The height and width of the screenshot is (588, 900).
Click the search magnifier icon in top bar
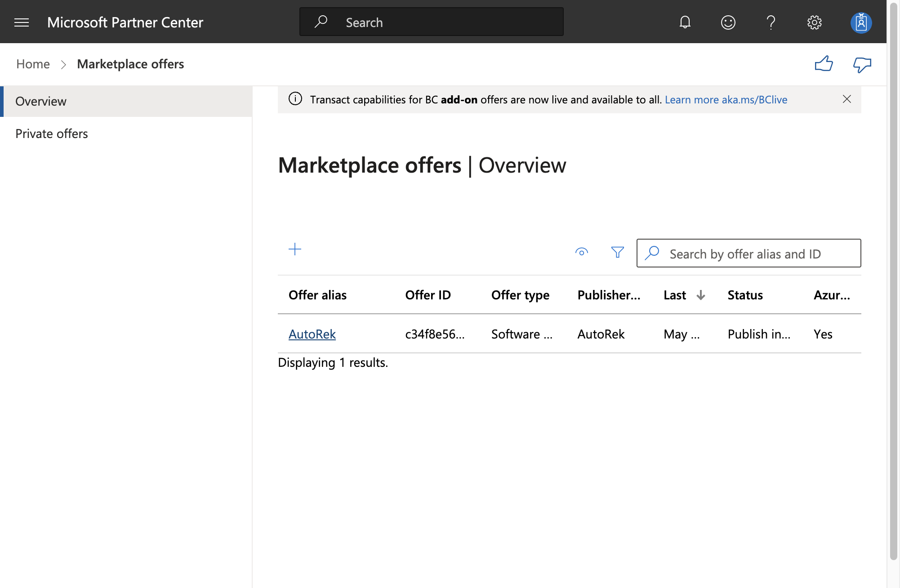321,22
